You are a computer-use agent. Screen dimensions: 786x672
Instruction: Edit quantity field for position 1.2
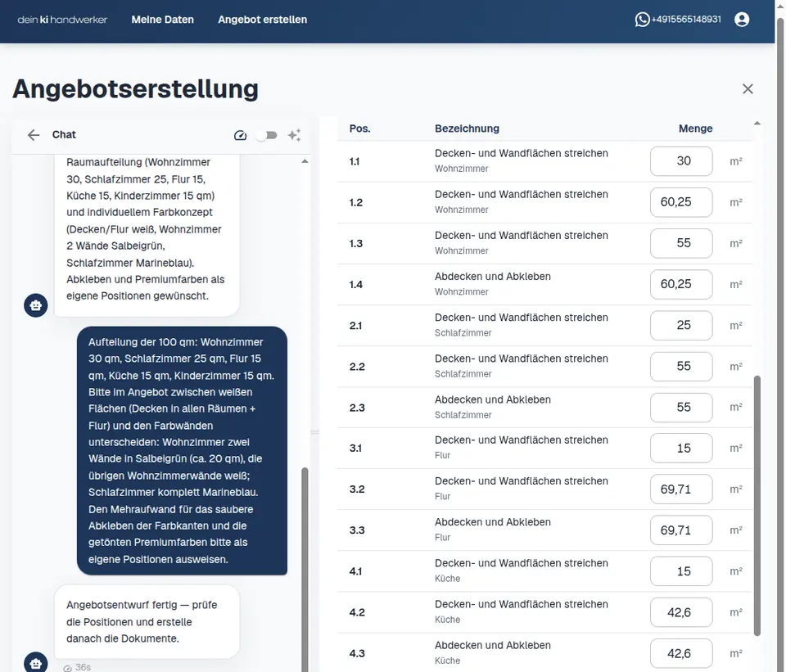tap(681, 202)
